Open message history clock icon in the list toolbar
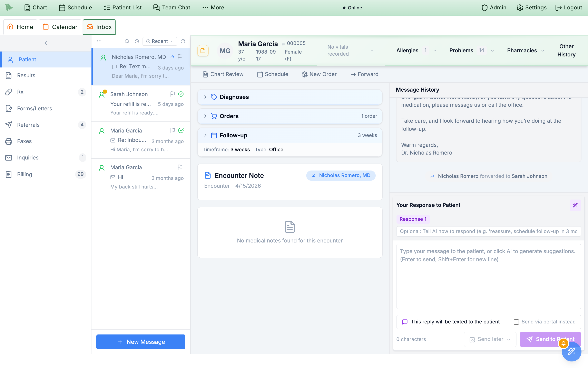This screenshot has width=588, height=368. click(x=137, y=41)
